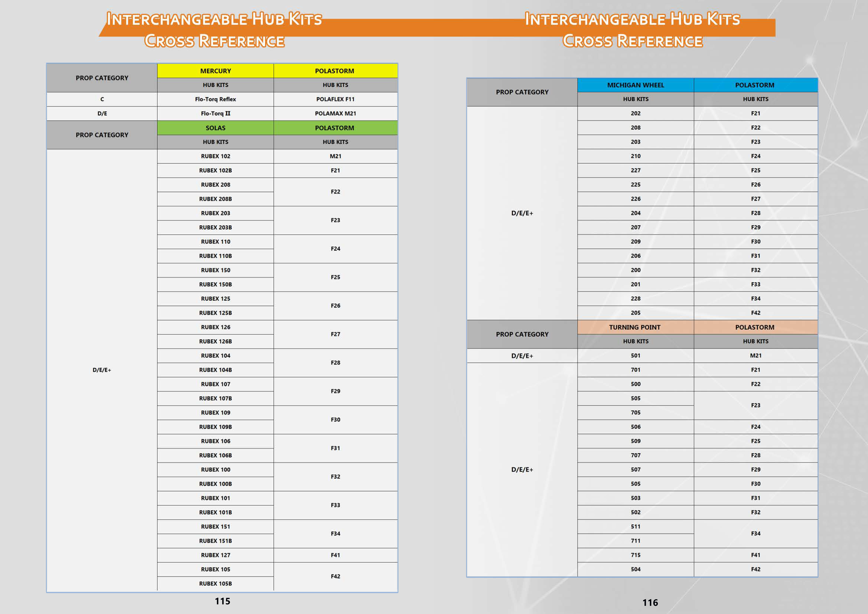Select the Michigan Wheel 208 cell
This screenshot has height=614, width=868.
pos(636,128)
